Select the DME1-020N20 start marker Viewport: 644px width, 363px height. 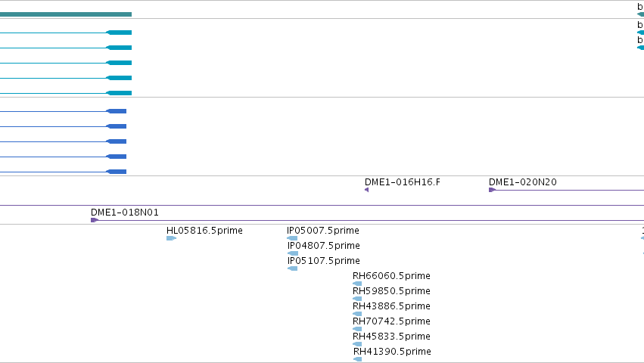pyautogui.click(x=492, y=190)
